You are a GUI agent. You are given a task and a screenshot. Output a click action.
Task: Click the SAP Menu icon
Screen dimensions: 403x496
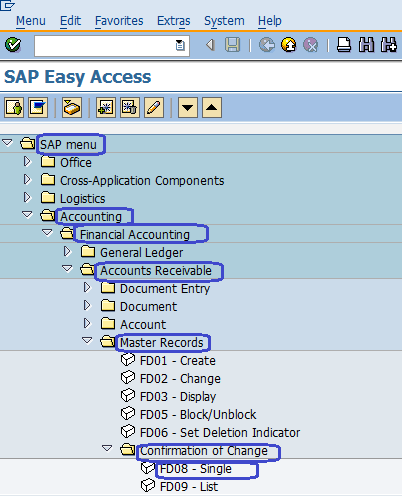tap(38, 108)
